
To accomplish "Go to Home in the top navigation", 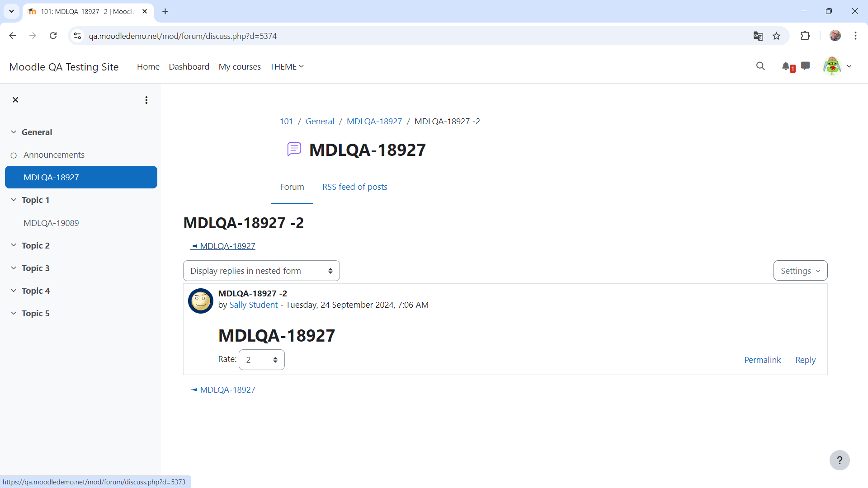I will click(148, 66).
